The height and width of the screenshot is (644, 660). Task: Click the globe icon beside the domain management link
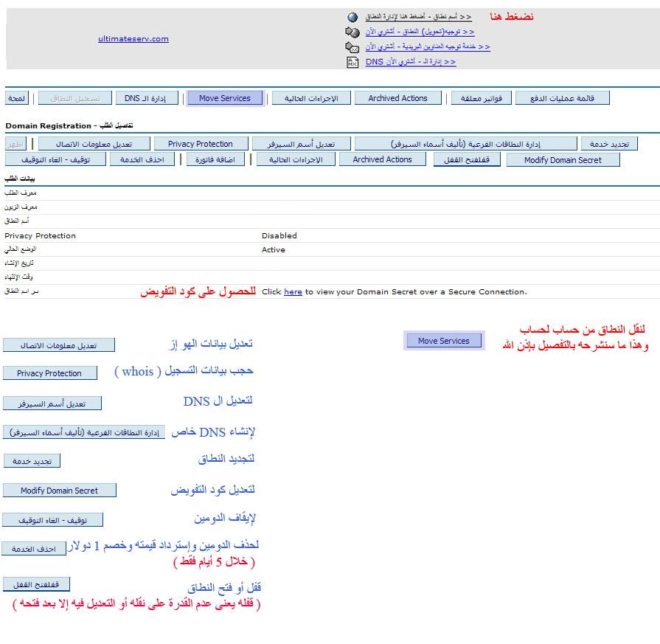coord(352,17)
